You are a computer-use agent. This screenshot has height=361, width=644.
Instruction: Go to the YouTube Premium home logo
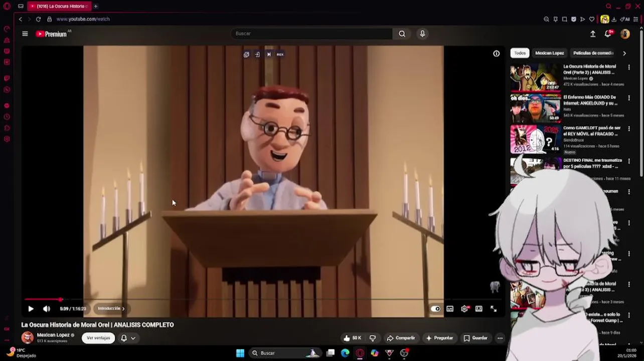(51, 34)
